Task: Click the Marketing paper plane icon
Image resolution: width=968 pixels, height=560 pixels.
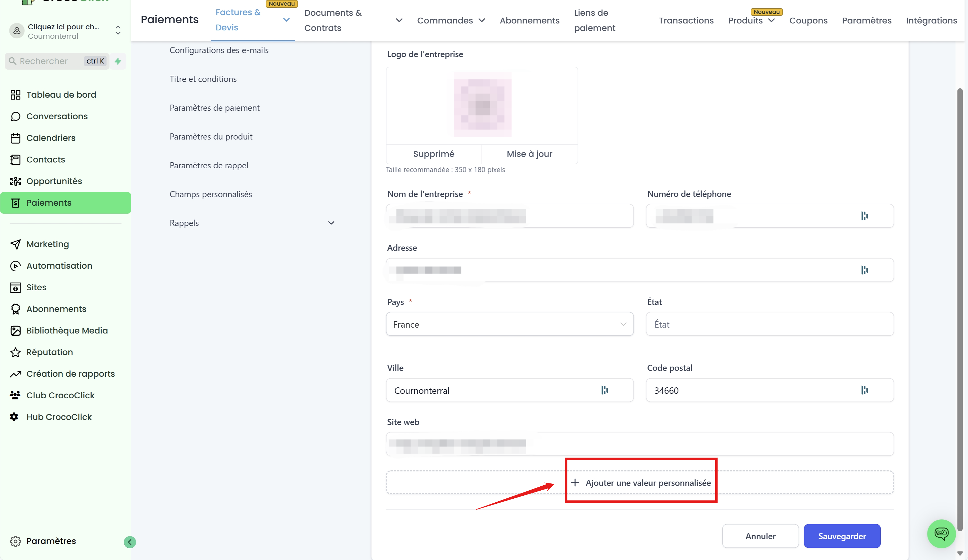Action: (15, 244)
